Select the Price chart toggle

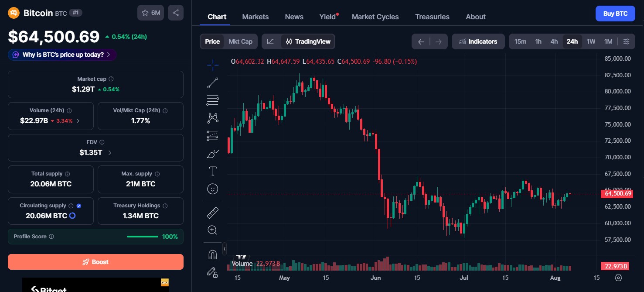[x=212, y=41]
